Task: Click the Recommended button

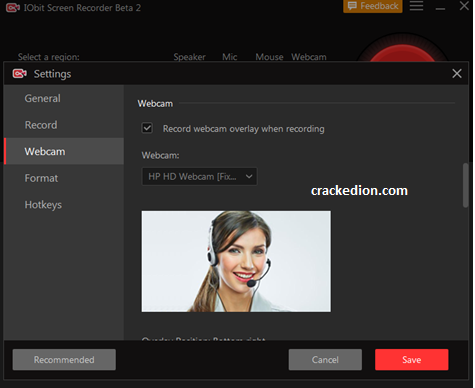Action: coord(64,360)
